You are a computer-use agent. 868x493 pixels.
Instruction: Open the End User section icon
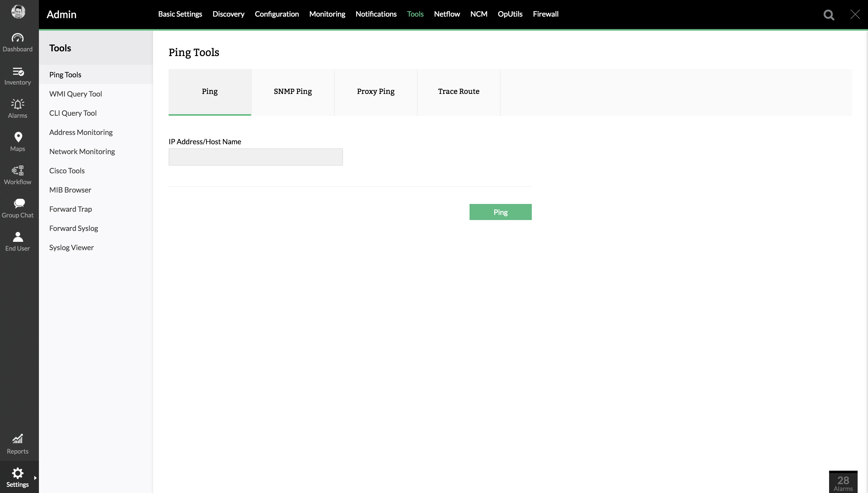pyautogui.click(x=18, y=237)
